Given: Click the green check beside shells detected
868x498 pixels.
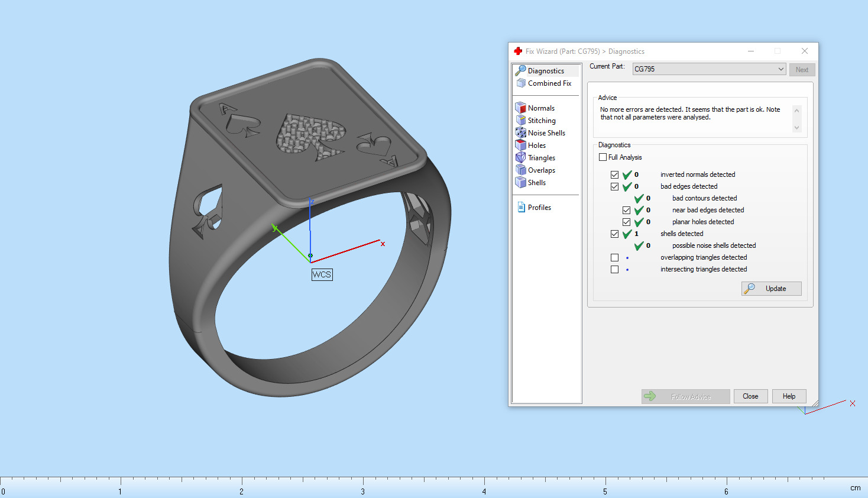Looking at the screenshot, I should pos(627,234).
